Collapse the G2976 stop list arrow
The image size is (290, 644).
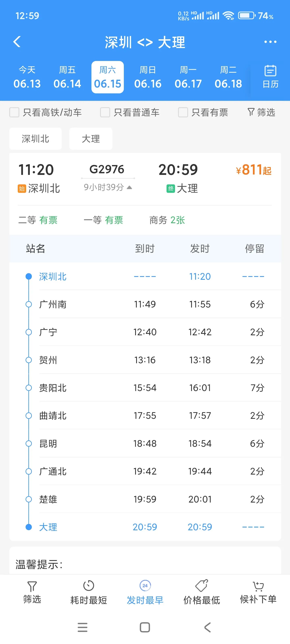click(x=129, y=187)
